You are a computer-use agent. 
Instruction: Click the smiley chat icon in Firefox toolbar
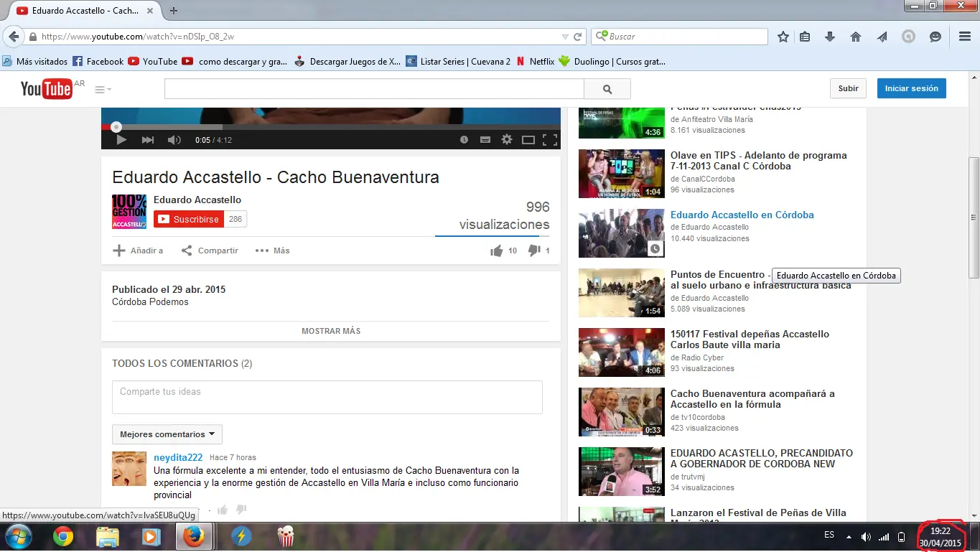pyautogui.click(x=935, y=37)
